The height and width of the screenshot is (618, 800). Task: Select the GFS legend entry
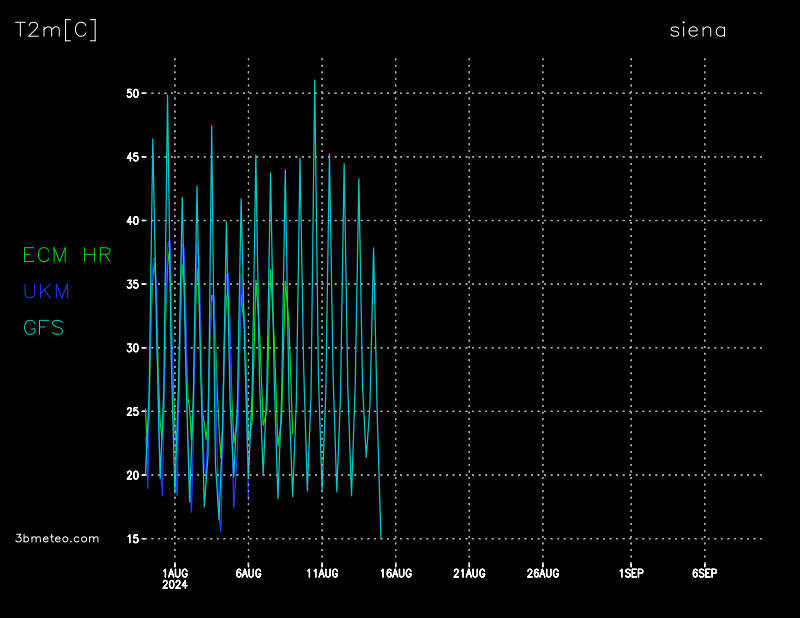[x=43, y=328]
